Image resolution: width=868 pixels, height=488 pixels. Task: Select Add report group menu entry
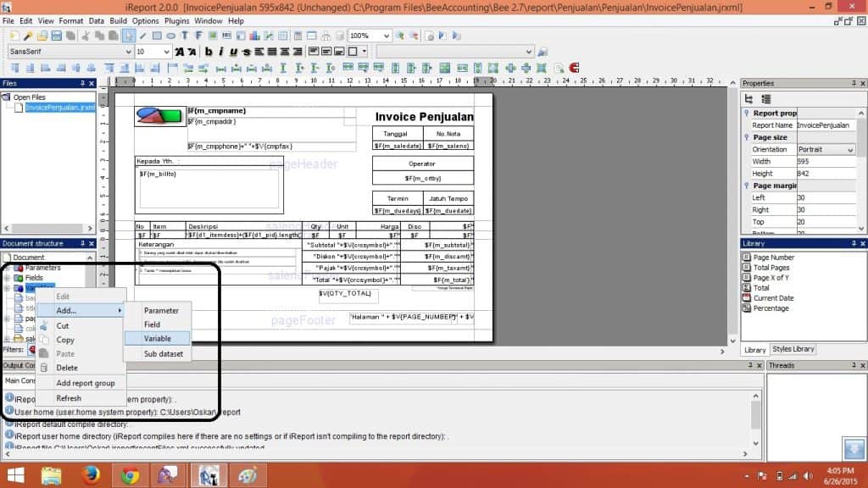pos(81,384)
